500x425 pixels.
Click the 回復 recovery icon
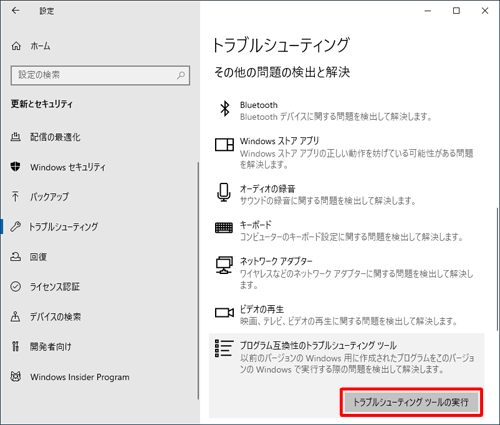[15, 257]
